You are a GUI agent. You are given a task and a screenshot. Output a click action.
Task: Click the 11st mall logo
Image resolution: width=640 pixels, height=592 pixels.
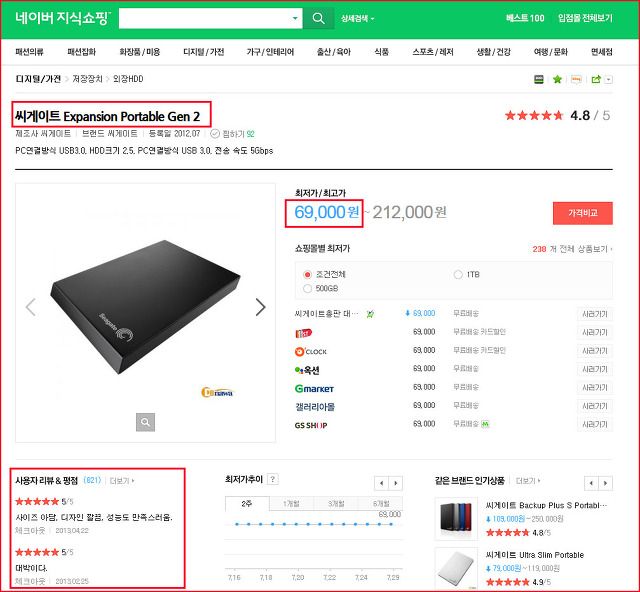coord(303,333)
